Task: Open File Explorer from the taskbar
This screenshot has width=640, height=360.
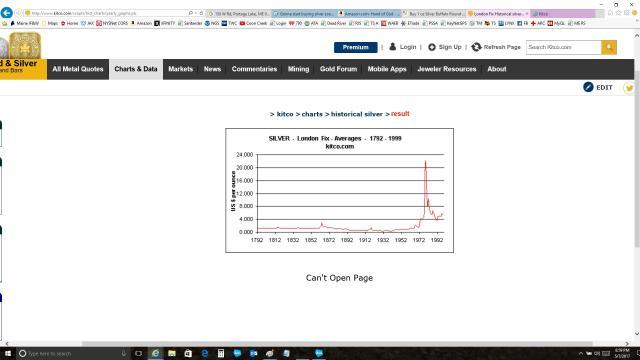Action: pyautogui.click(x=172, y=353)
